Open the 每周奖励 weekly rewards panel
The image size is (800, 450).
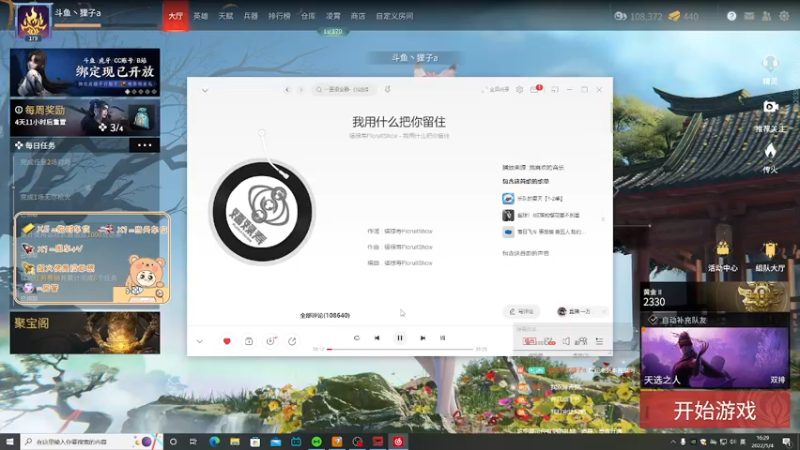(x=85, y=117)
